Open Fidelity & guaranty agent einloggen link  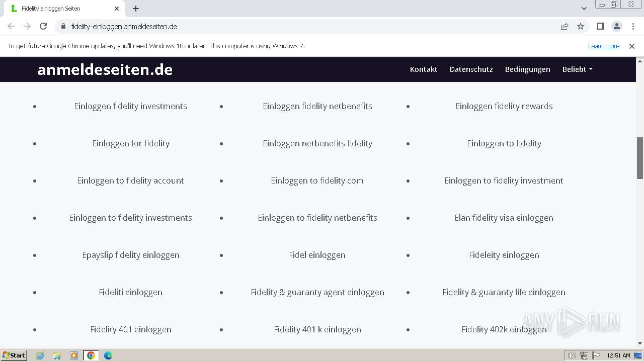(317, 292)
